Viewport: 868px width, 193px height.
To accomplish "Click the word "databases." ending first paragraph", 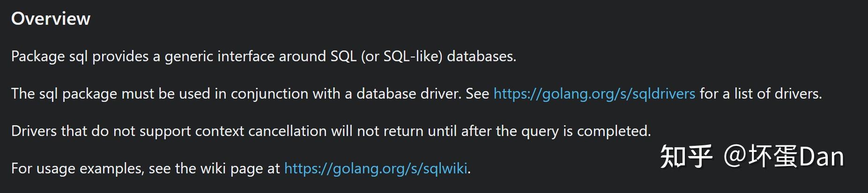I will (x=482, y=57).
